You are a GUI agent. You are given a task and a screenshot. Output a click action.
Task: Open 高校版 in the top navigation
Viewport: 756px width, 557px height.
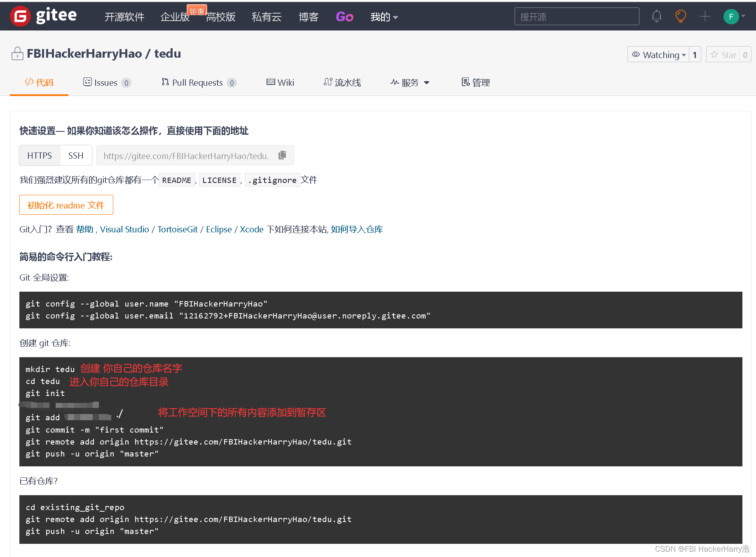(221, 17)
